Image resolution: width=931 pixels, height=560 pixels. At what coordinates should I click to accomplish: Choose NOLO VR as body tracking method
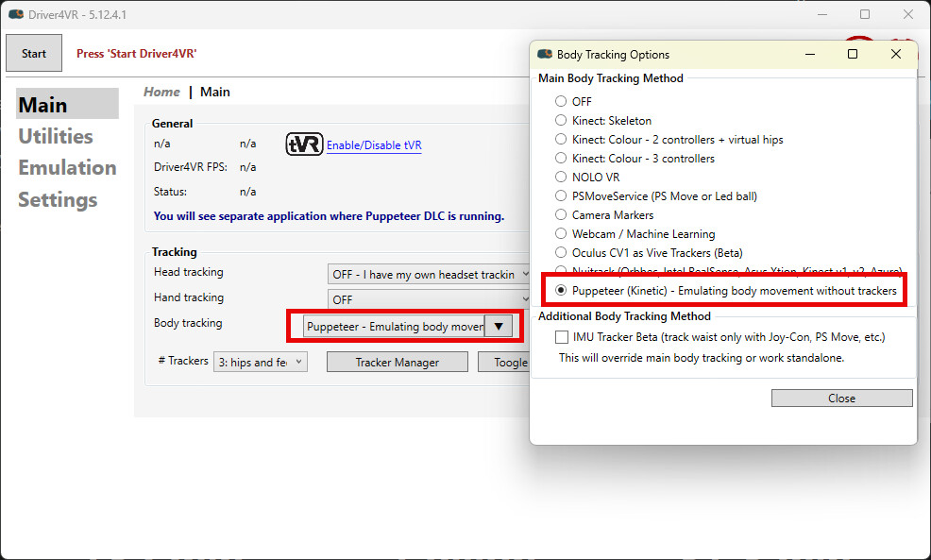[559, 177]
